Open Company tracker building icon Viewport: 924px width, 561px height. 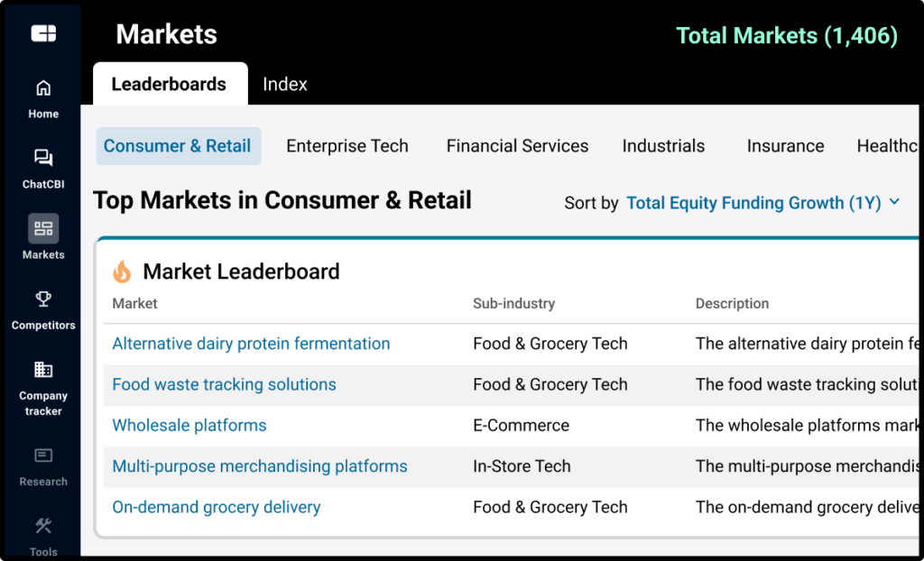[x=43, y=369]
